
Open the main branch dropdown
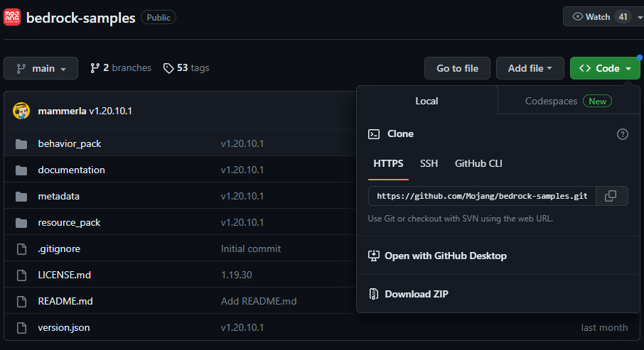click(x=41, y=68)
